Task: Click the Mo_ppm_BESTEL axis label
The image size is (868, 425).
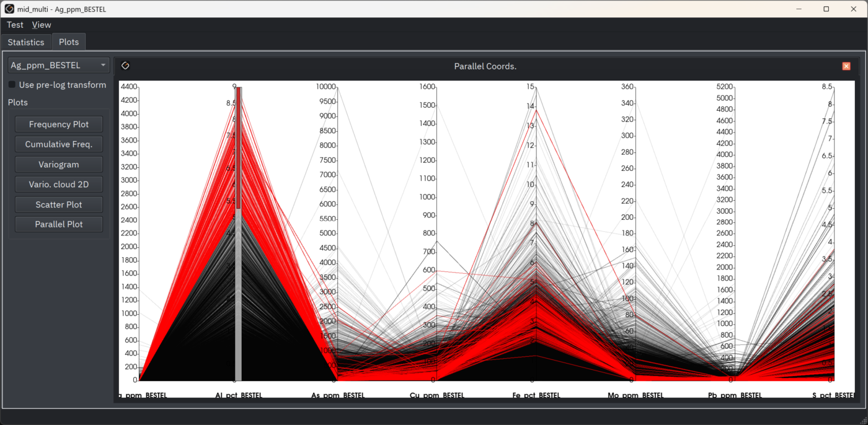Action: coord(635,395)
